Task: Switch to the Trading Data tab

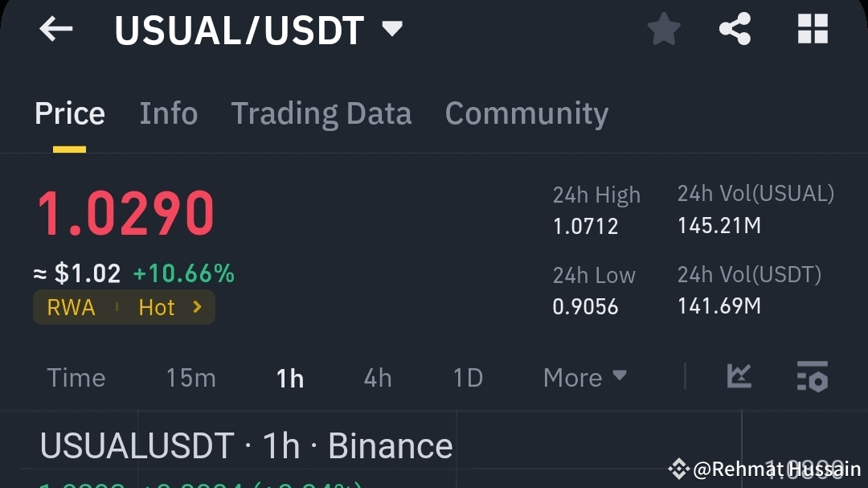Action: click(321, 113)
